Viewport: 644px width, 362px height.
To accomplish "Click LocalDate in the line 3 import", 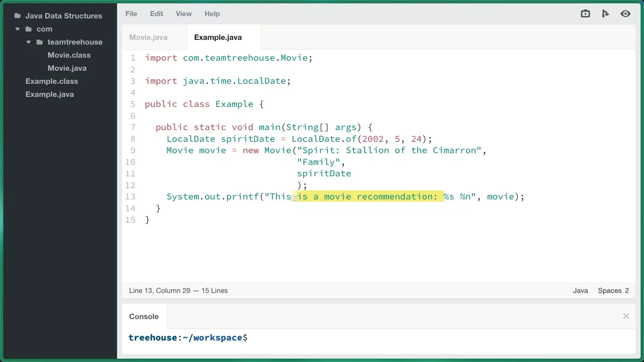I will pyautogui.click(x=262, y=81).
